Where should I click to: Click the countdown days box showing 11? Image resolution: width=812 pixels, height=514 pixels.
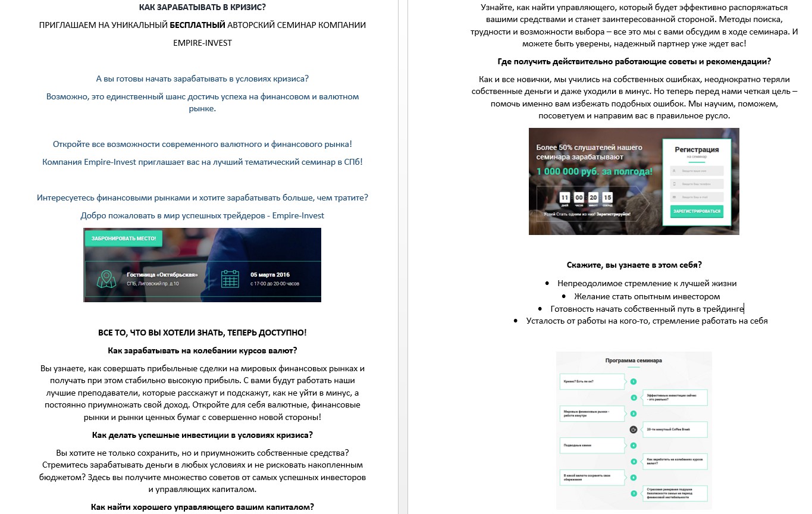[565, 198]
